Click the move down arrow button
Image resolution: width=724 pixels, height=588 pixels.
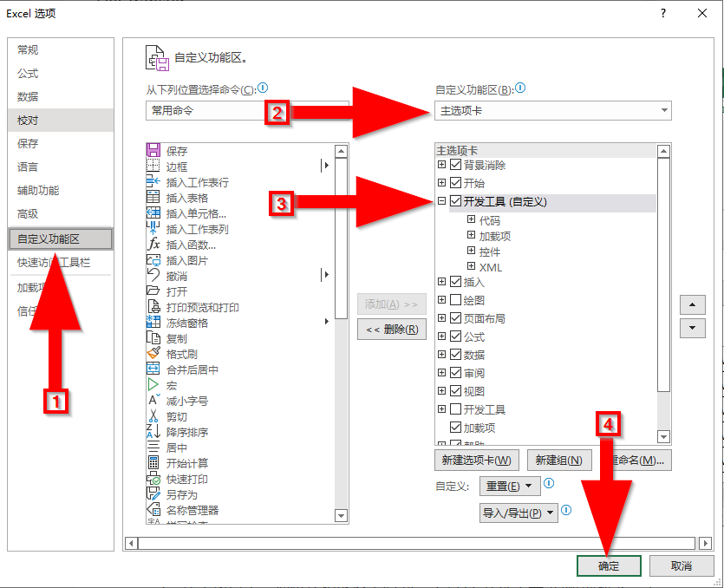point(692,328)
